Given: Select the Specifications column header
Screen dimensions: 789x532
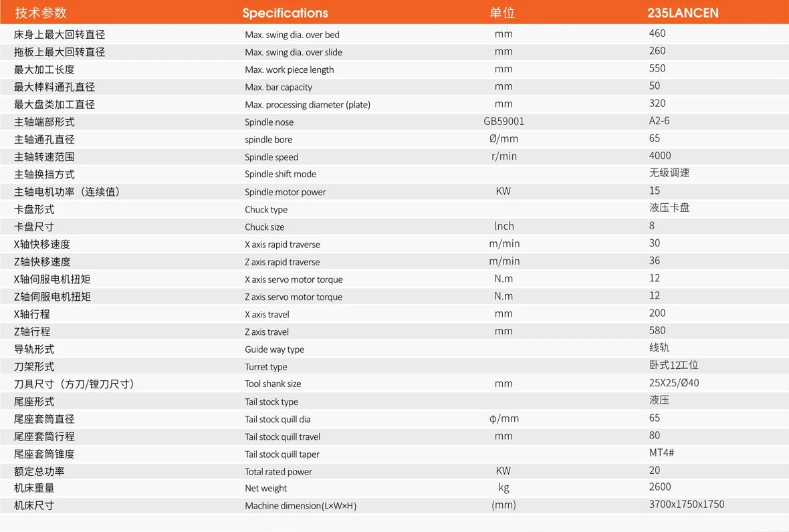Looking at the screenshot, I should pyautogui.click(x=285, y=13).
